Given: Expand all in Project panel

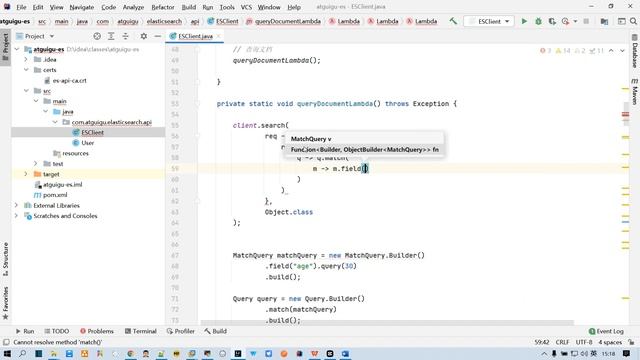Looking at the screenshot, I should [x=111, y=36].
